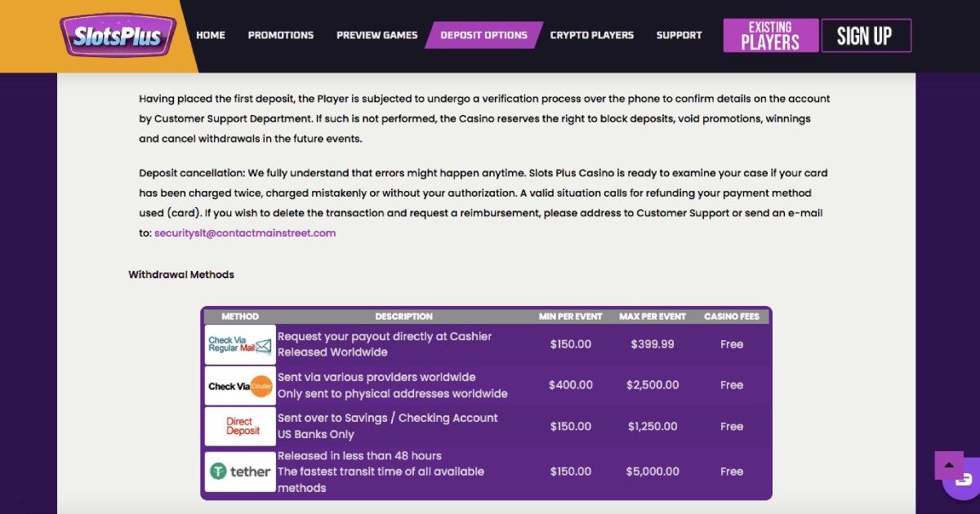Click the Casino Fees column header
The image size is (980, 514).
(x=732, y=317)
